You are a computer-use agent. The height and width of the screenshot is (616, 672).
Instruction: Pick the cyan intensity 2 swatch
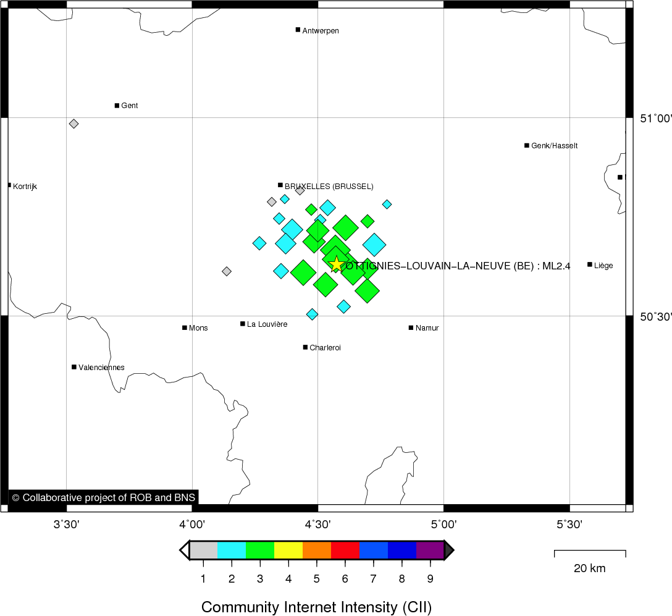point(232,550)
